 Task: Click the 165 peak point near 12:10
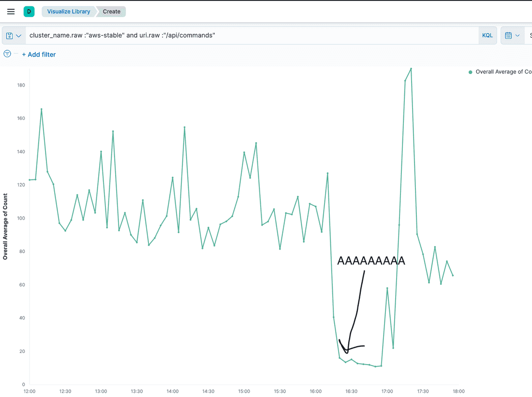coord(42,109)
